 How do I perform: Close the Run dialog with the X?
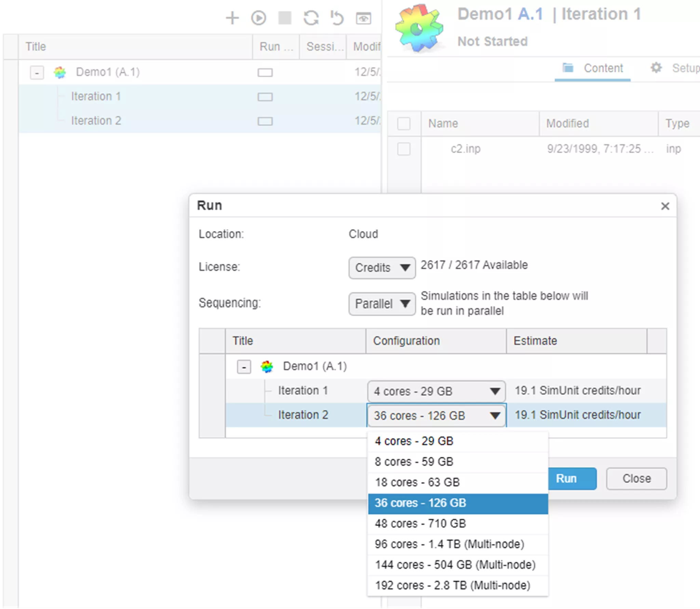point(665,206)
